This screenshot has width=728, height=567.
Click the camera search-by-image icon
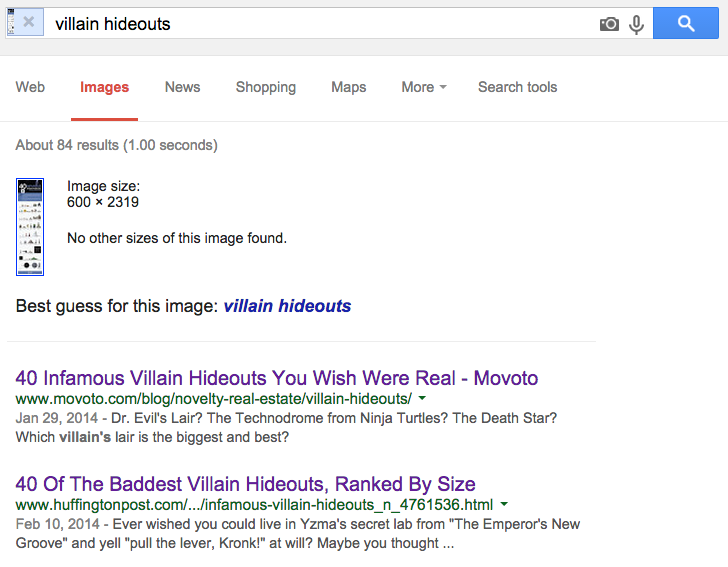(609, 24)
